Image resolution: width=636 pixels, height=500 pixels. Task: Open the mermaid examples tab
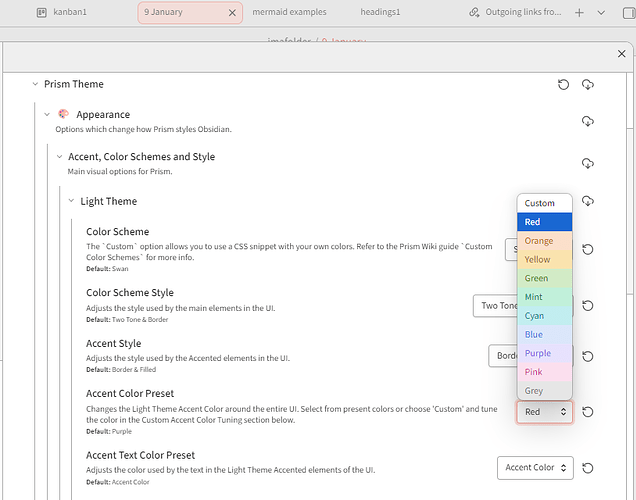[x=289, y=12]
